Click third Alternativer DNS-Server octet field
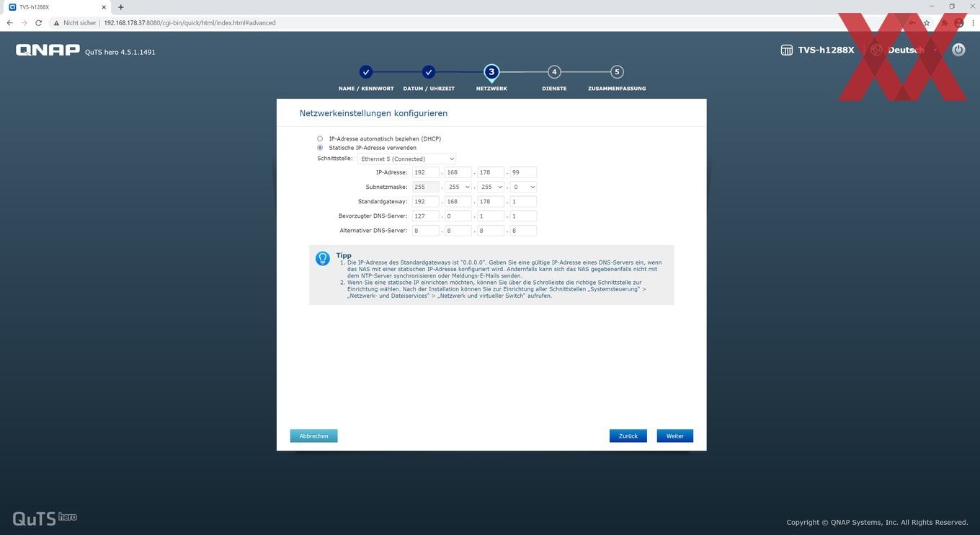The width and height of the screenshot is (980, 535). [491, 231]
